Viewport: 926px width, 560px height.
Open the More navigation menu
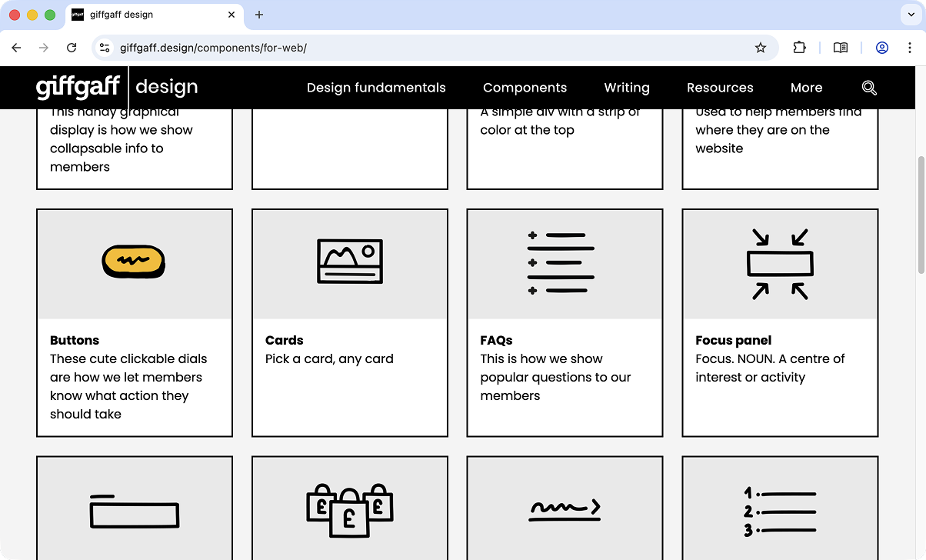click(x=806, y=88)
